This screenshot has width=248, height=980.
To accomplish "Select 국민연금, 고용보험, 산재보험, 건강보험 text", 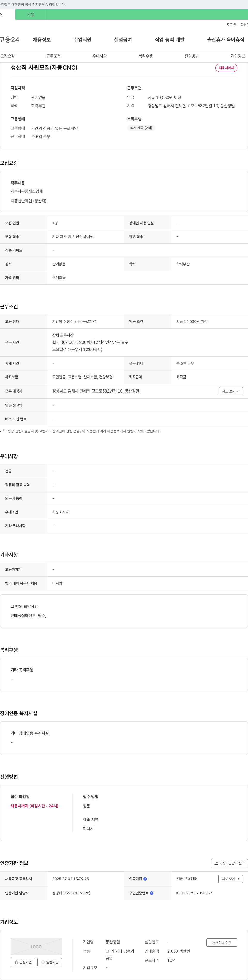I will pyautogui.click(x=82, y=377).
